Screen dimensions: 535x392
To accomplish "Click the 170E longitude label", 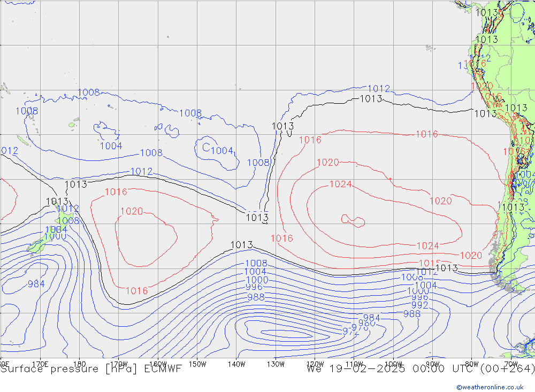I will pos(40,364).
